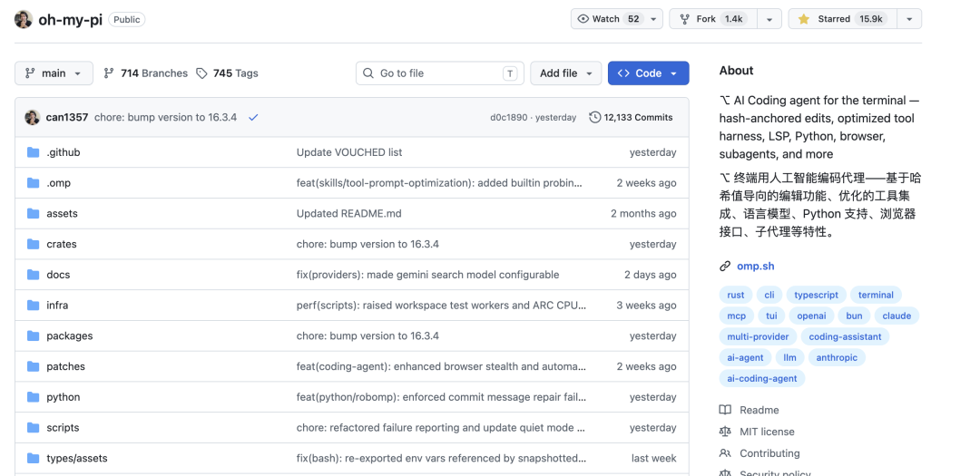Open the 745 Tags link
The image size is (980, 476).
pos(227,73)
